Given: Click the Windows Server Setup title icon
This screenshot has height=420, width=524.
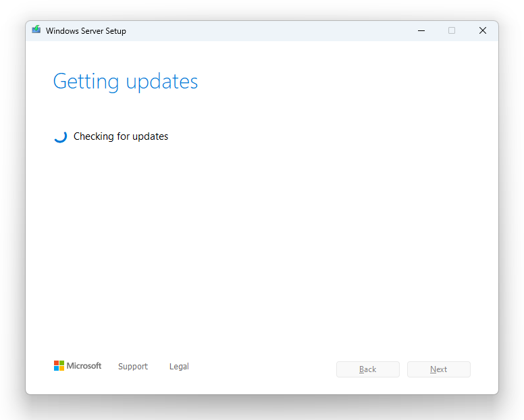Looking at the screenshot, I should pos(36,30).
